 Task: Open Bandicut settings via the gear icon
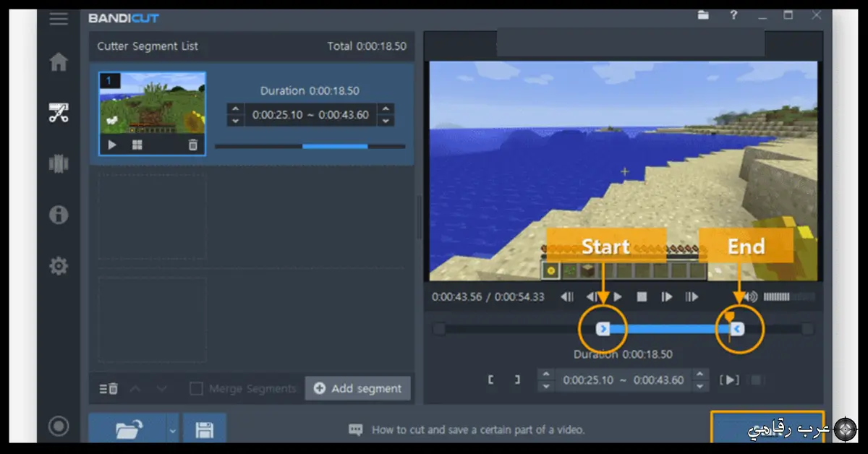[x=59, y=266]
